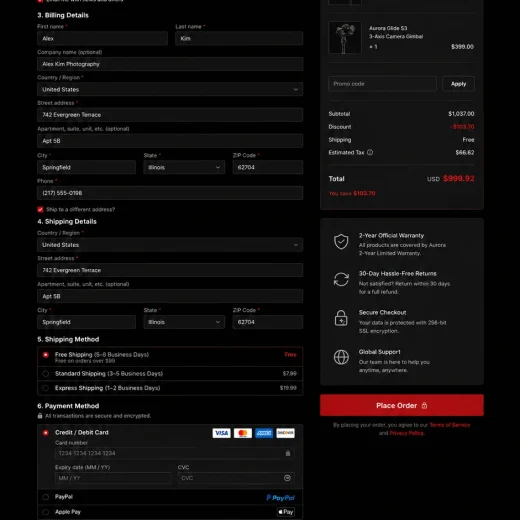Click the Discover card logo

pos(285,433)
